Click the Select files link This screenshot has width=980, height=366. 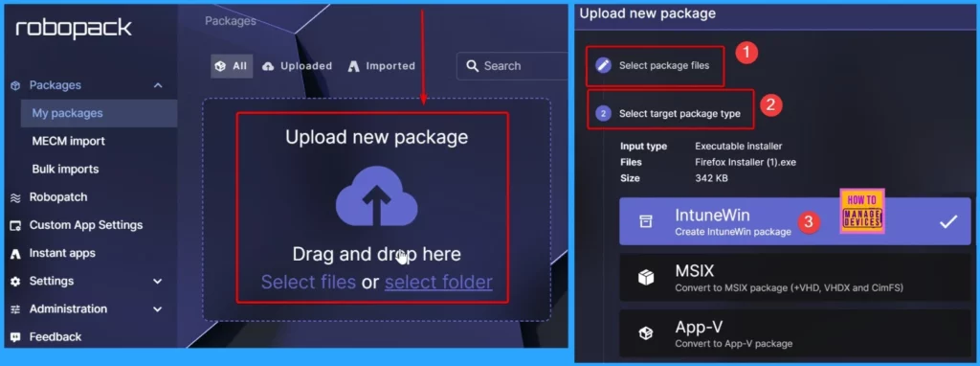[x=309, y=282]
